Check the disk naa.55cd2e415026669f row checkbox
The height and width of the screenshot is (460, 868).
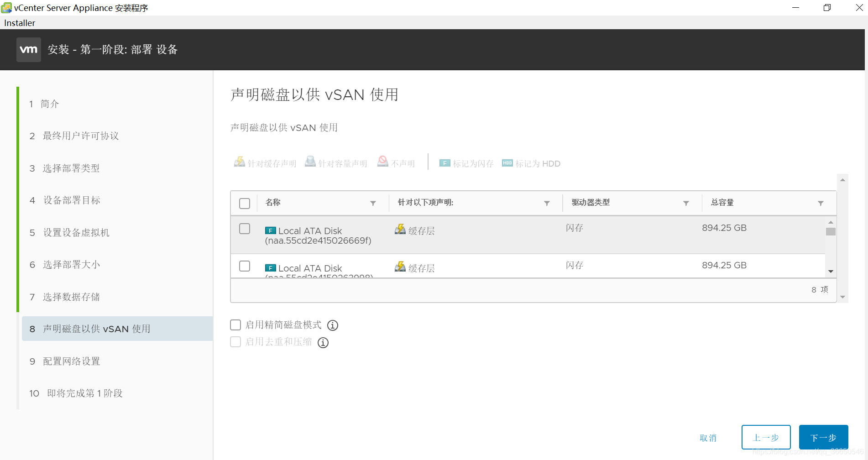point(245,229)
